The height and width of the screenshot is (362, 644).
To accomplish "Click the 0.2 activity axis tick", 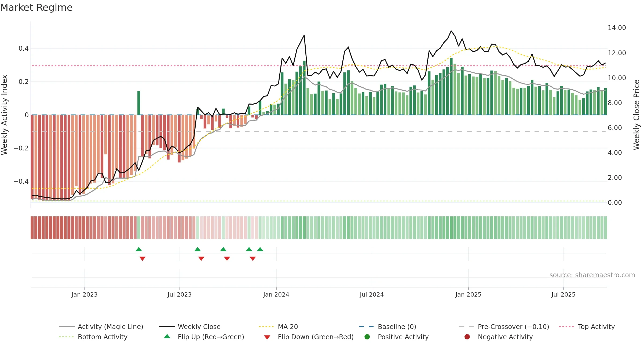I will (24, 82).
